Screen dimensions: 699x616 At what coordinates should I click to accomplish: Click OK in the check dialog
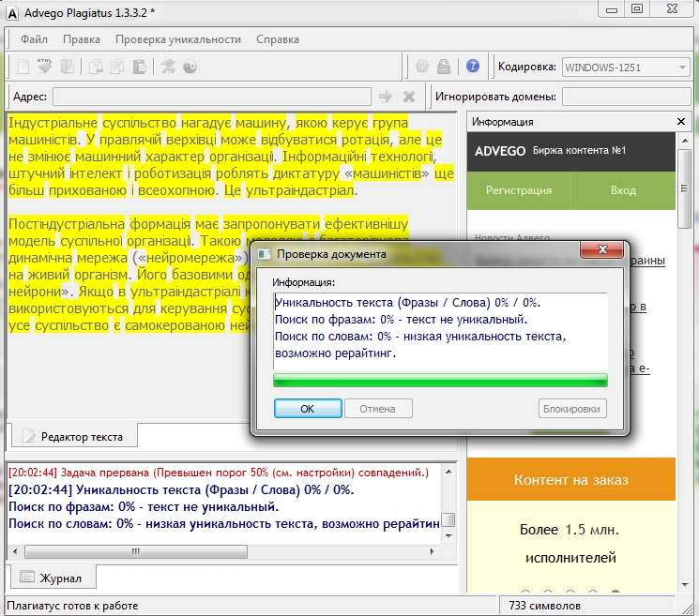click(308, 409)
